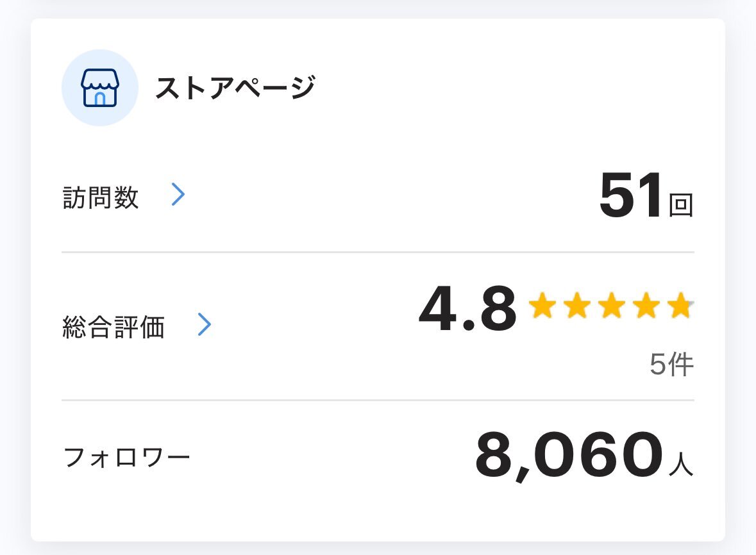756x555 pixels.
Task: Click the fifth partially filled star
Action: tap(680, 306)
